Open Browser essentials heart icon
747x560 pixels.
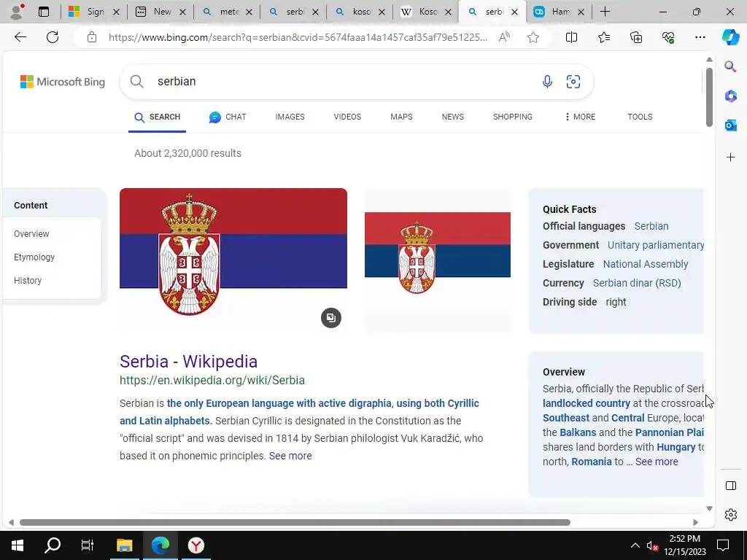(x=668, y=37)
